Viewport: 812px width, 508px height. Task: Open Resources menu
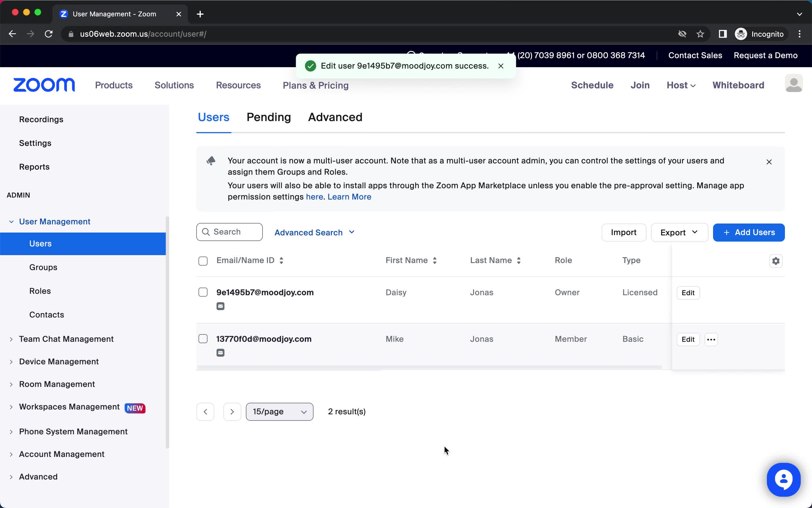pyautogui.click(x=238, y=85)
